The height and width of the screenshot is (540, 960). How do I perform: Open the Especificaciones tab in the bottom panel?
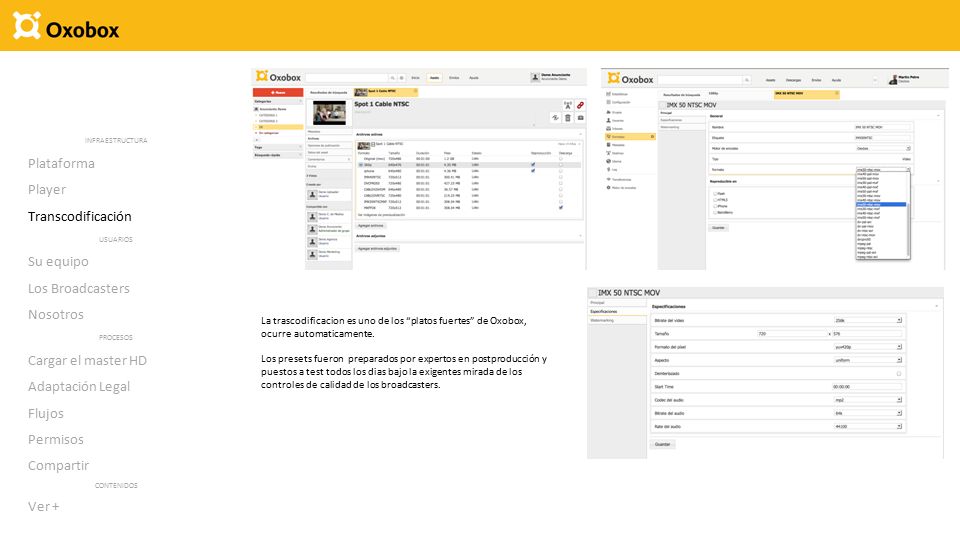coord(617,312)
